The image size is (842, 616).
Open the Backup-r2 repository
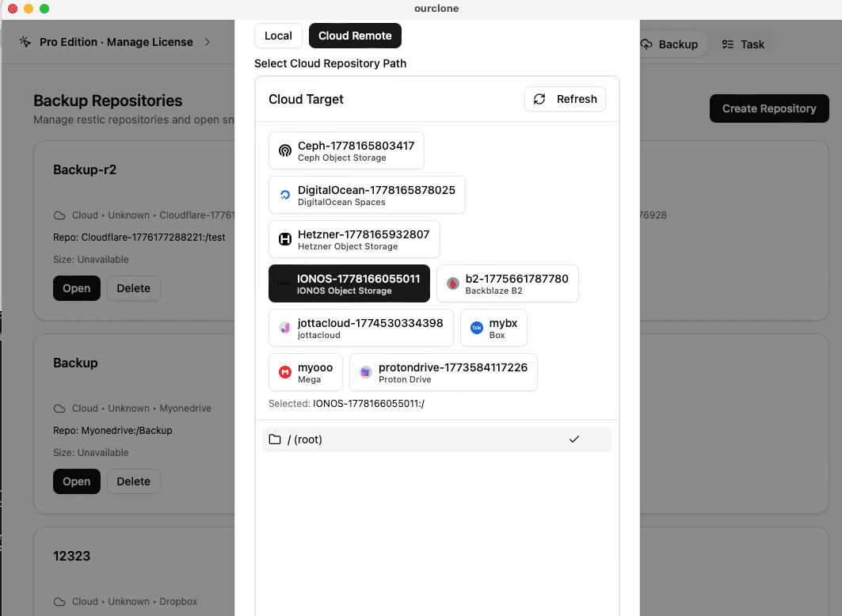(x=77, y=288)
